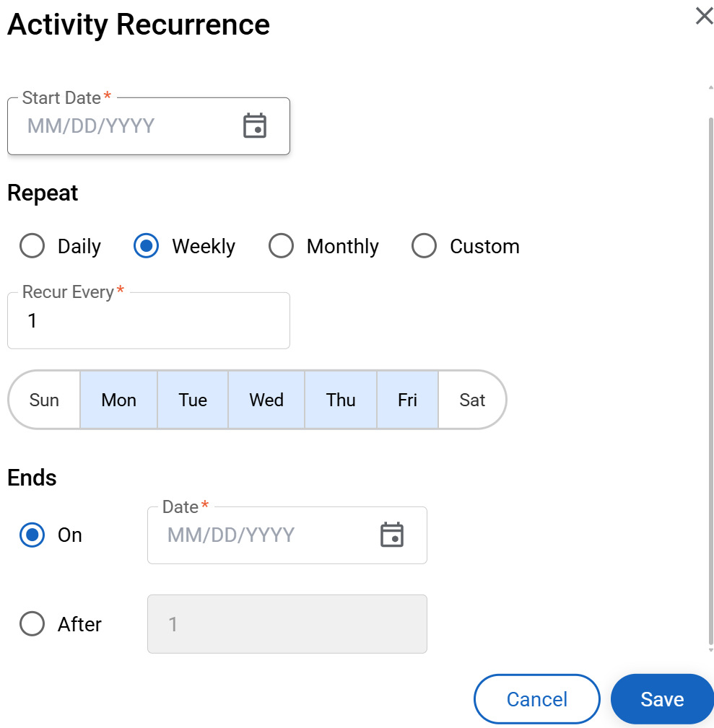This screenshot has height=728, width=714.
Task: Close the Activity Recurrence dialog
Action: (x=704, y=16)
